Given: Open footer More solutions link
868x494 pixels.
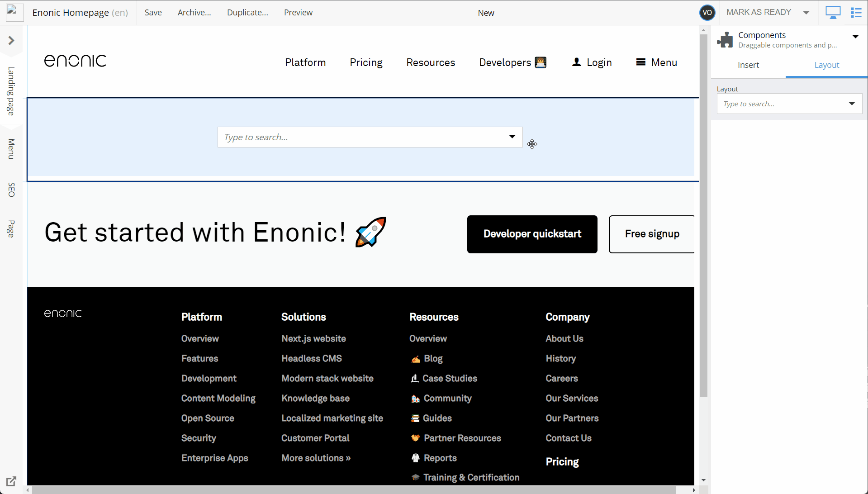Looking at the screenshot, I should [x=316, y=458].
